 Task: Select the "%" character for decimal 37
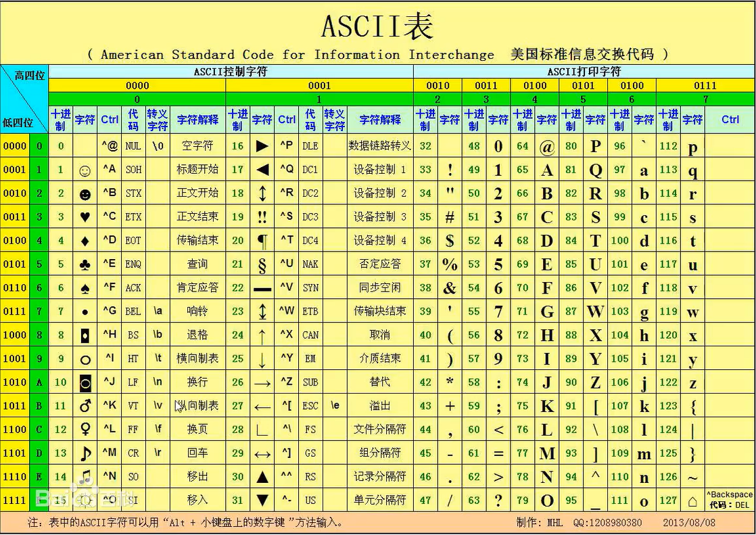click(x=450, y=264)
